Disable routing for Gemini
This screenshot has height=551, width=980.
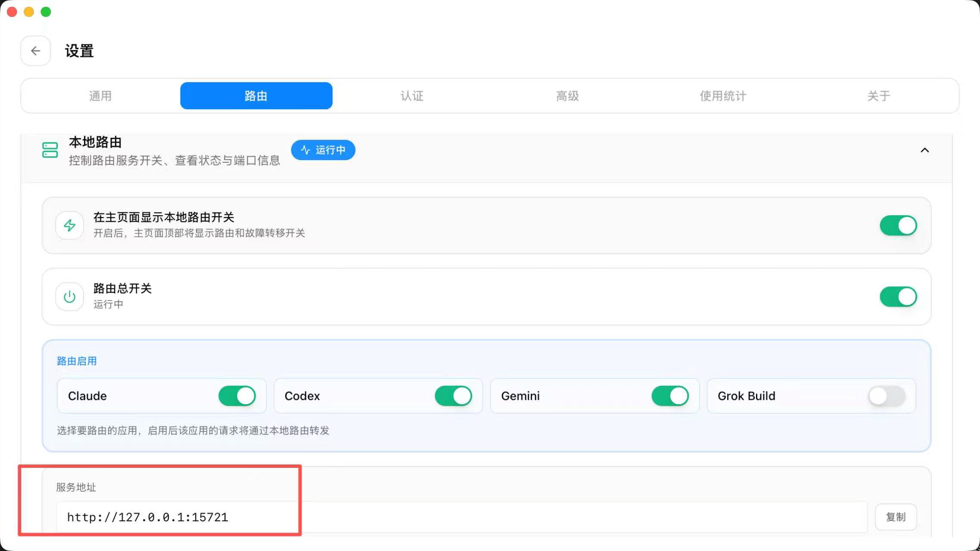(670, 396)
